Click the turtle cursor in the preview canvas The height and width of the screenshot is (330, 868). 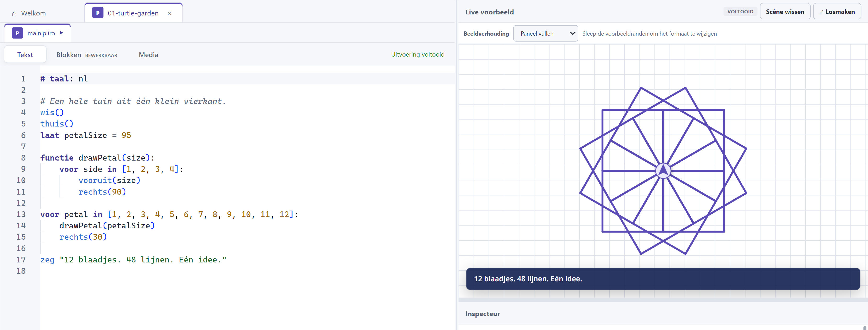[663, 171]
